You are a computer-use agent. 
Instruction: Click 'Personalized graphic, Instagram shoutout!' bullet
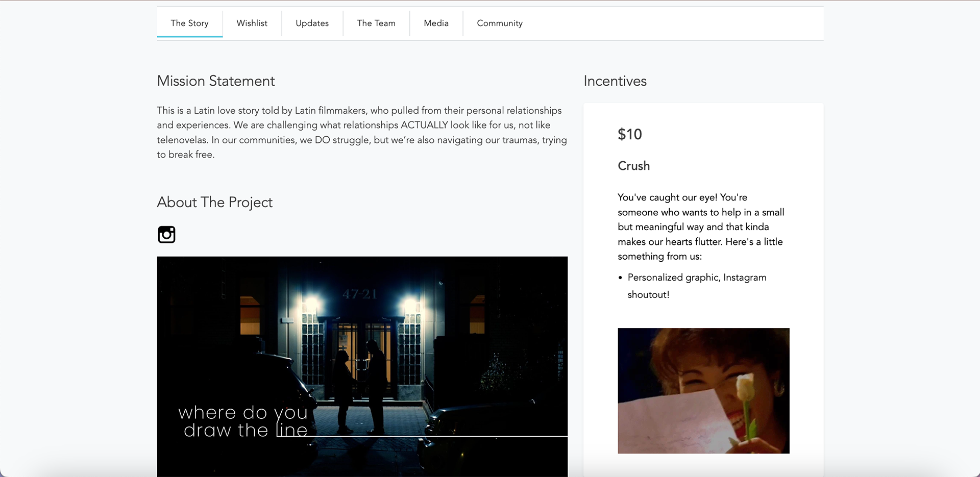(697, 286)
